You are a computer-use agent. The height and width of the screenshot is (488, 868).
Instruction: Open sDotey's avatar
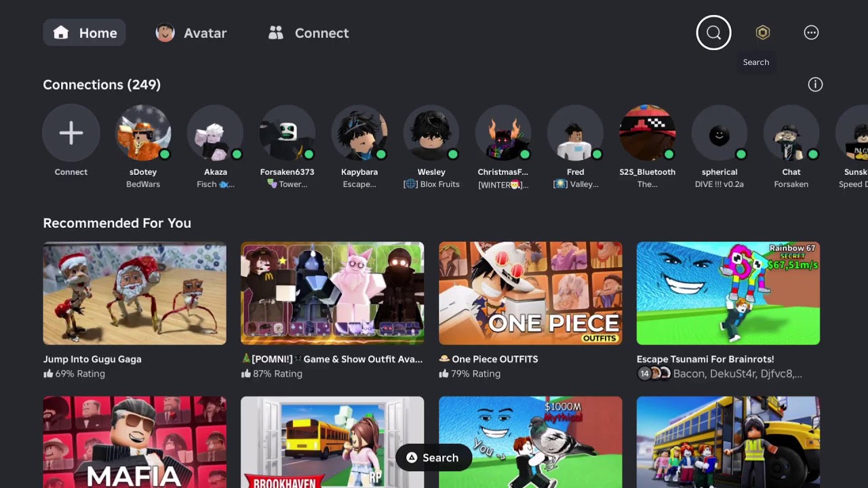tap(143, 133)
